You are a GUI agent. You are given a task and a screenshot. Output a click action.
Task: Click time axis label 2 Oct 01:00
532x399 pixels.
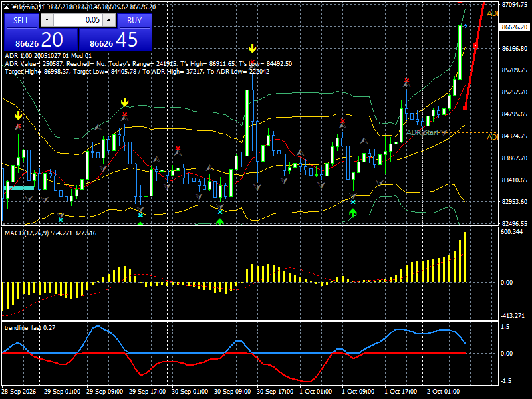point(443,391)
